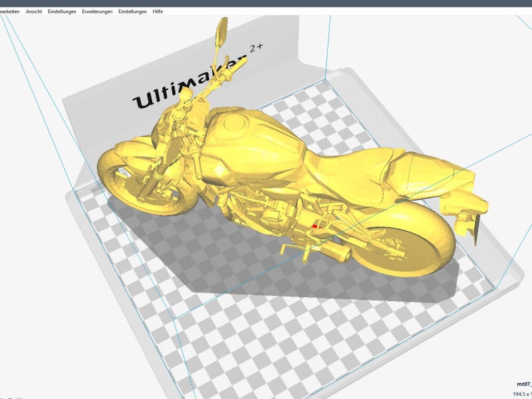The height and width of the screenshot is (399, 532).
Task: Open the Ansicht menu
Action: [x=33, y=11]
